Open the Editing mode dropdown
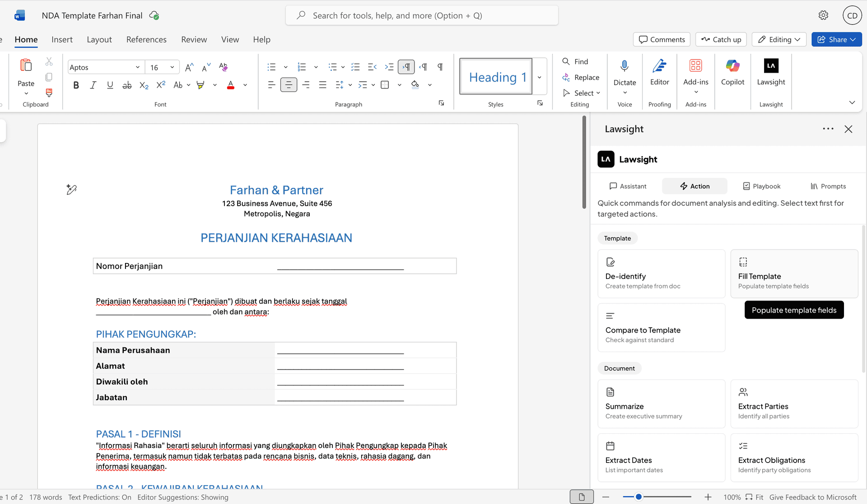This screenshot has height=504, width=867. [779, 39]
